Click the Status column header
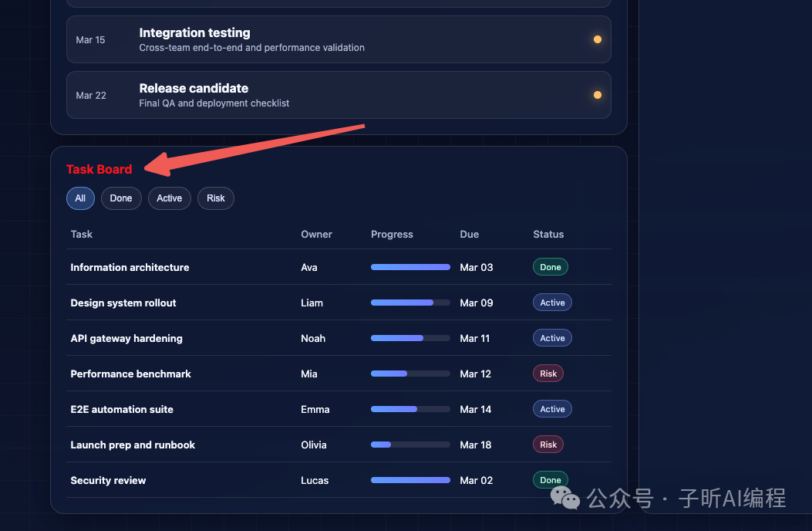Viewport: 812px width, 531px height. [548, 235]
